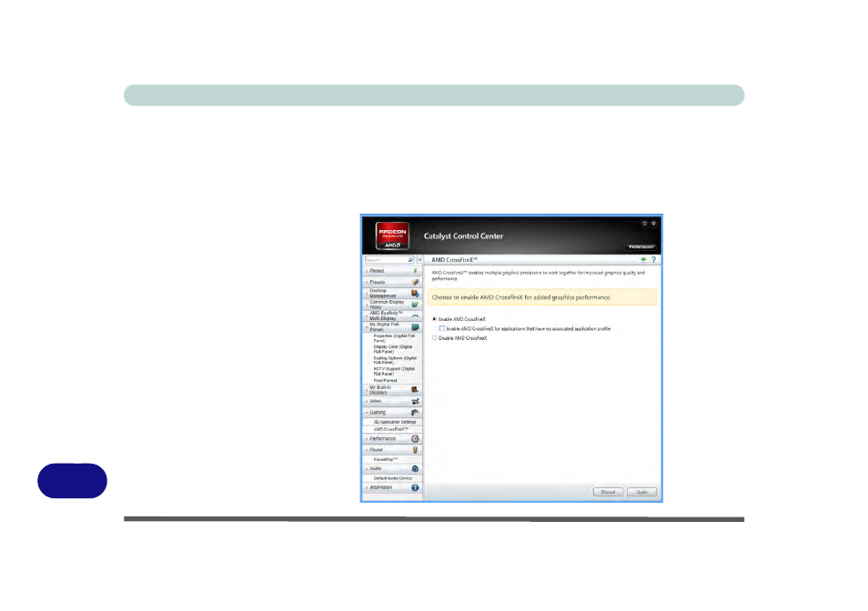Viewport: 868px width, 611px height.
Task: Click the double-arrow sidebar collapse button
Action: pos(420,260)
